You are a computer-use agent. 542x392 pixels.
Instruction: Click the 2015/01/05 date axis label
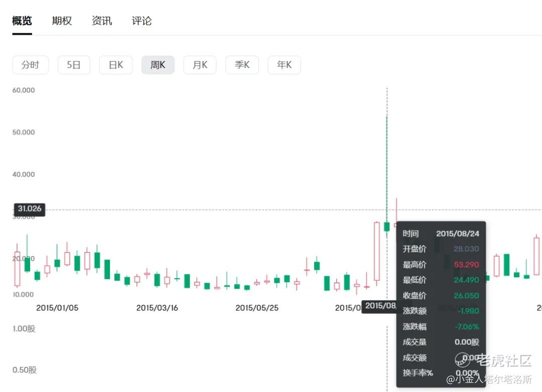pos(57,308)
